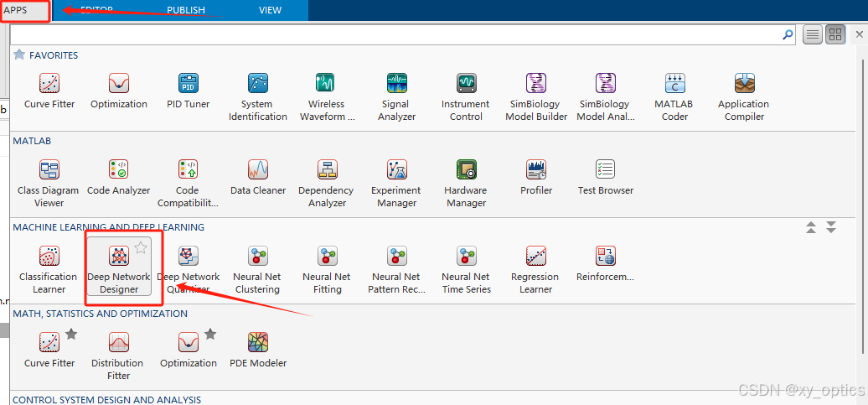The width and height of the screenshot is (868, 405).
Task: Switch apps gallery to grid view
Action: tap(835, 35)
